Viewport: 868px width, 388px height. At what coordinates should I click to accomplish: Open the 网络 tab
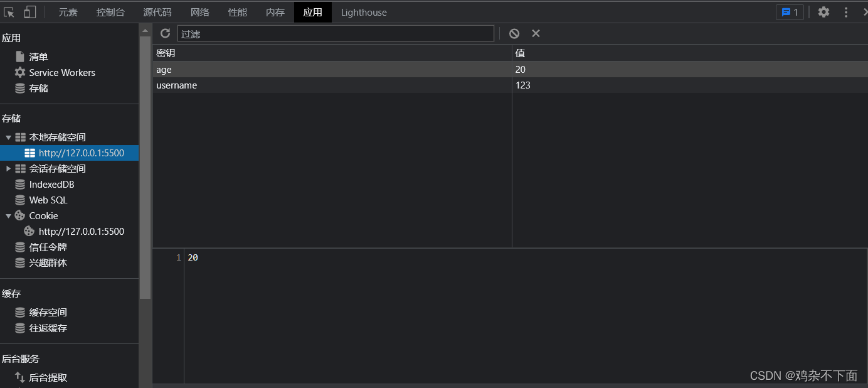200,12
